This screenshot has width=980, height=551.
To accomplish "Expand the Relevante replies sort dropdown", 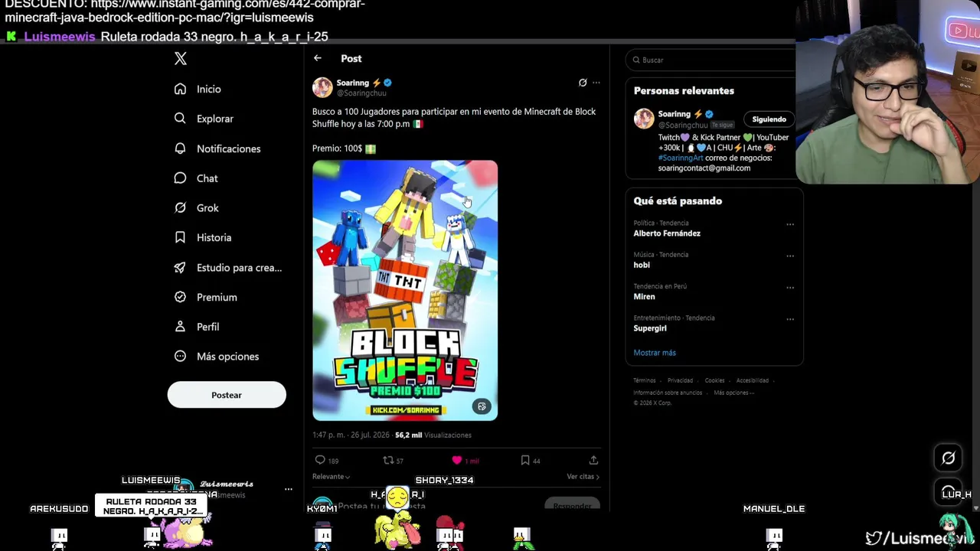I will [x=331, y=477].
